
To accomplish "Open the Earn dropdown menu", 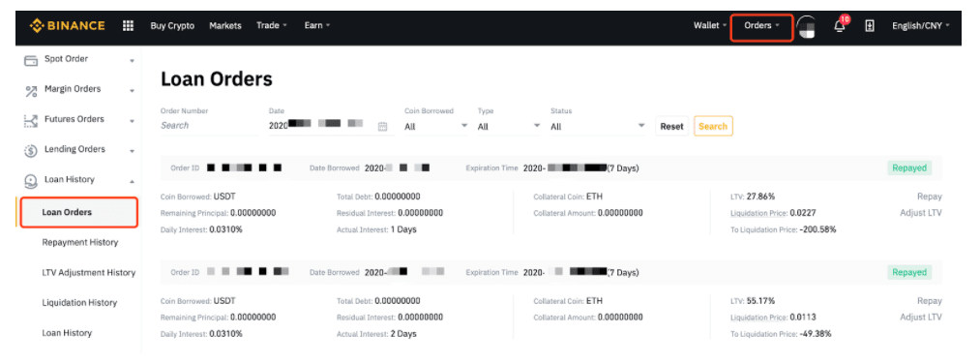I will point(317,25).
